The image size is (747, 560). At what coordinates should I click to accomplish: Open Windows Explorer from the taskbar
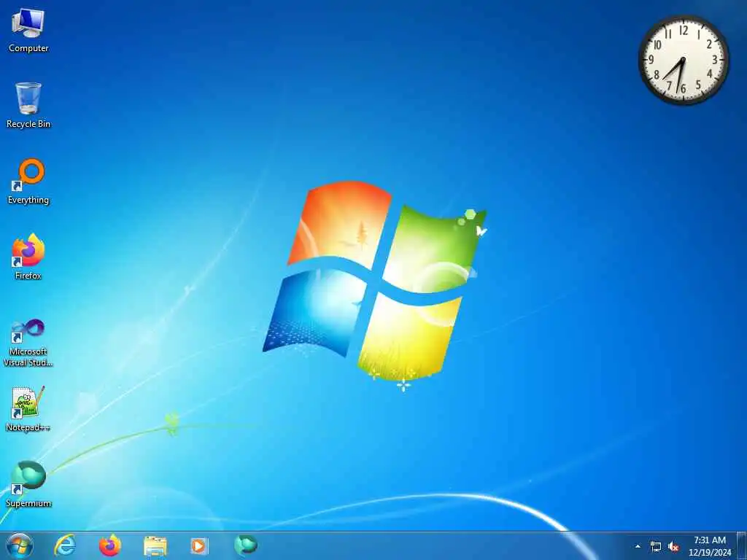[155, 546]
